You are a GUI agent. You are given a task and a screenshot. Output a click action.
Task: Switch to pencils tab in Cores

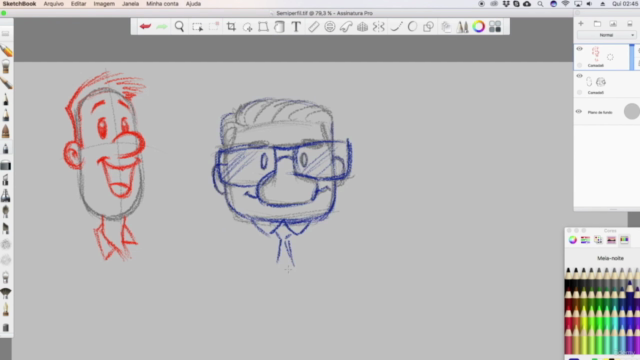pyautogui.click(x=624, y=240)
